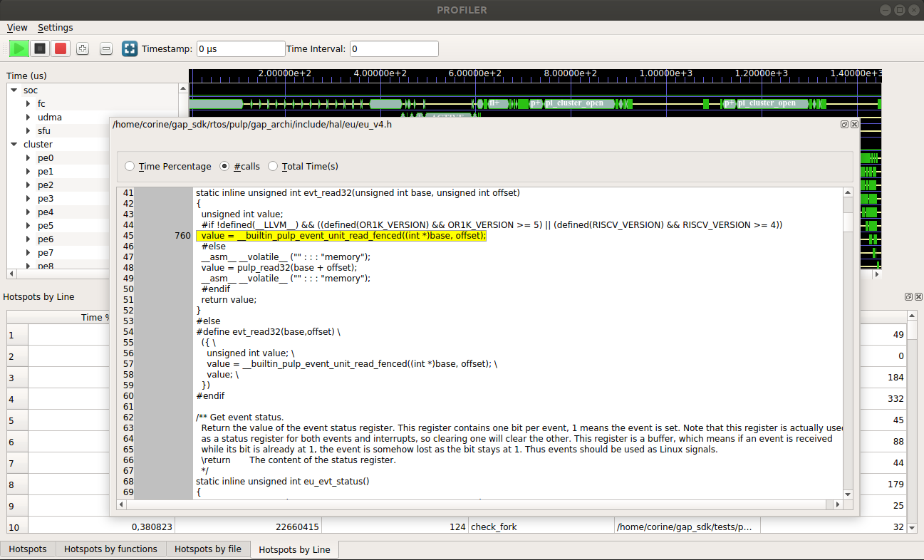
Task: Fit timeline to view with expand icon
Action: pos(130,48)
